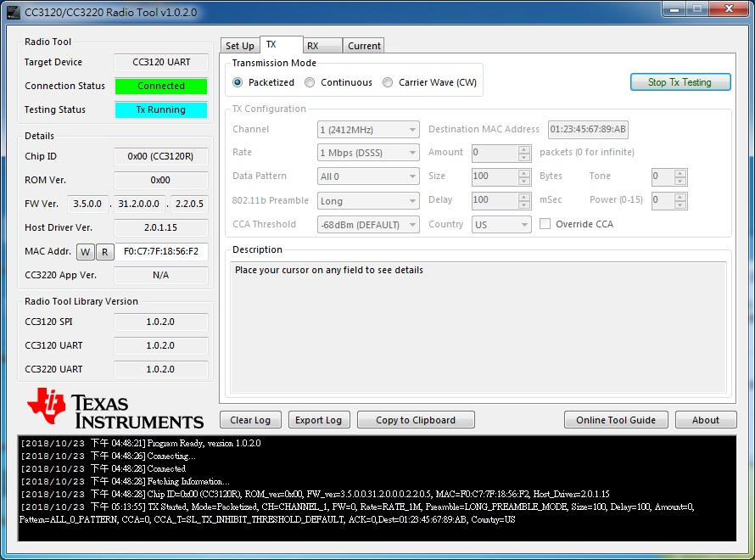Click Copy to Clipboard button
This screenshot has height=560, width=755.
point(416,420)
